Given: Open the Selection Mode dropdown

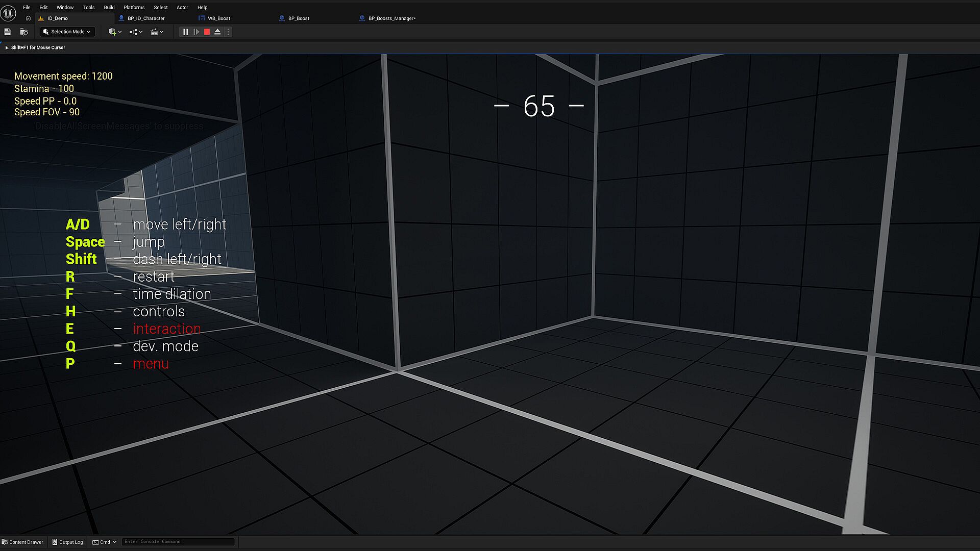Looking at the screenshot, I should coord(67,32).
